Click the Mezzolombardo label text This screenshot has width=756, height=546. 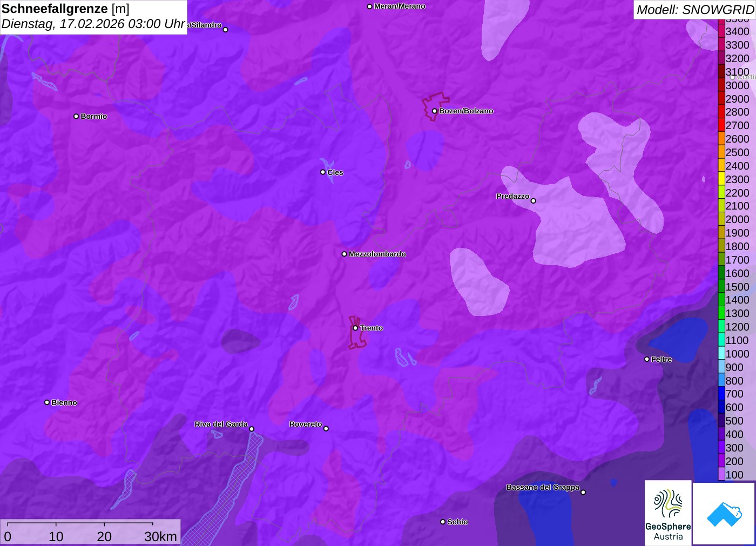[377, 254]
